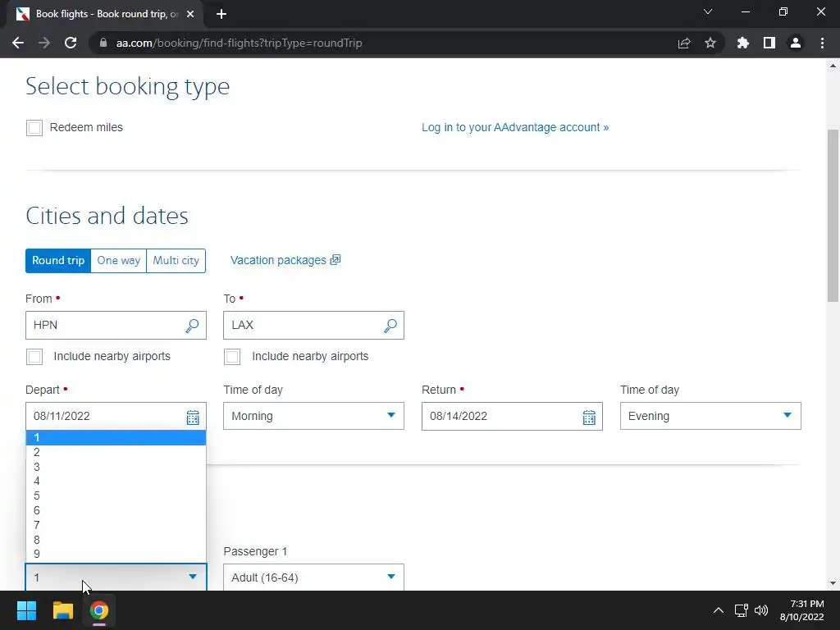840x630 pixels.
Task: Open Chrome profile menu
Action: [x=796, y=43]
